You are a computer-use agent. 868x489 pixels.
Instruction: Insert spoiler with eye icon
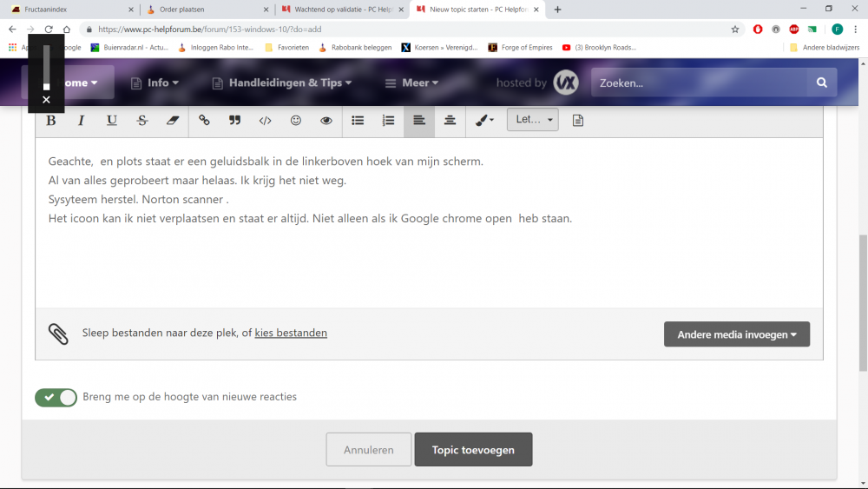326,120
